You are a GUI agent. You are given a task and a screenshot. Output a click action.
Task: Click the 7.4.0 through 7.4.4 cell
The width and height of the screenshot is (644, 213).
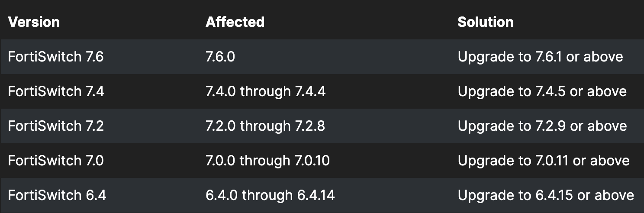click(x=266, y=91)
